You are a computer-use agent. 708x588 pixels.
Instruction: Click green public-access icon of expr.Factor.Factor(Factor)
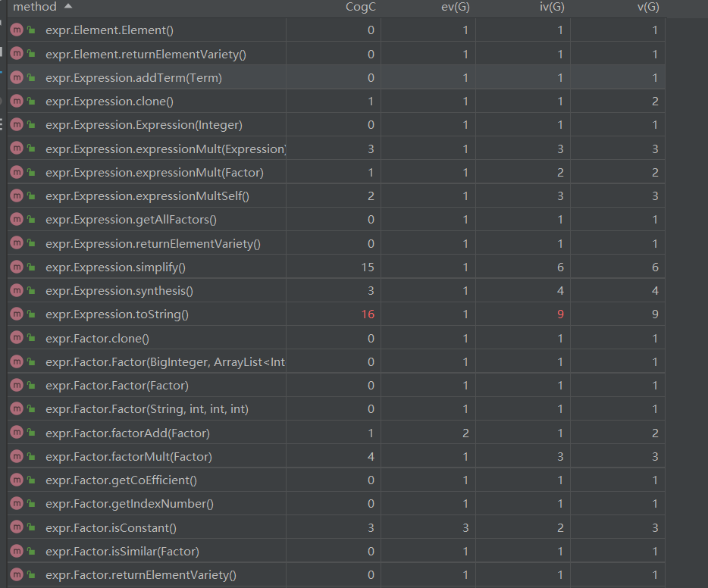tap(31, 385)
